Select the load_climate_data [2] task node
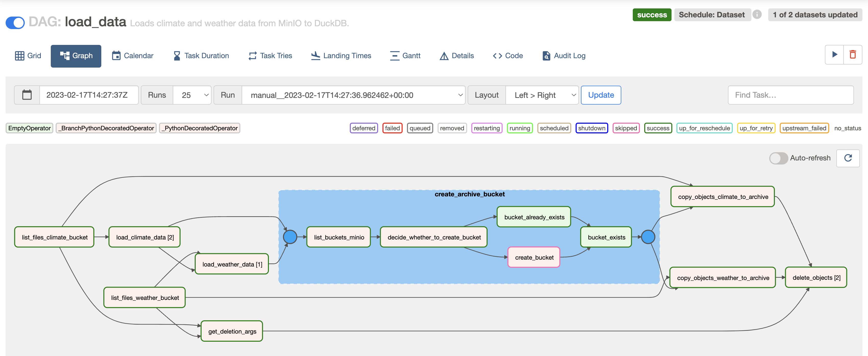The width and height of the screenshot is (868, 356). pyautogui.click(x=145, y=237)
